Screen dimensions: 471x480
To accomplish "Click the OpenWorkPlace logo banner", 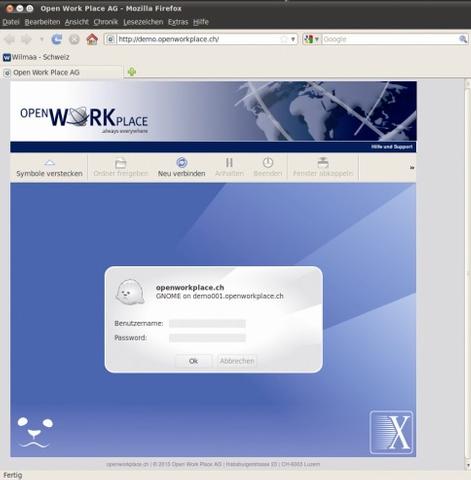I will (x=84, y=120).
